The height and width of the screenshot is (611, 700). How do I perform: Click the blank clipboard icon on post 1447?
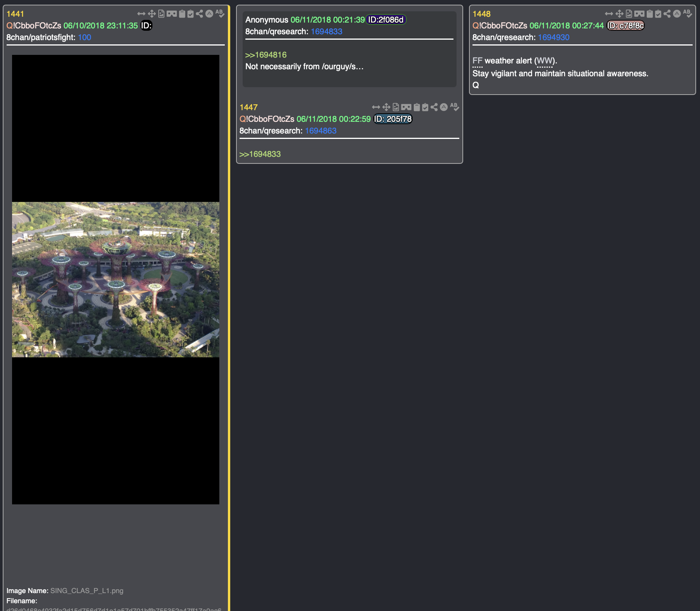(416, 107)
